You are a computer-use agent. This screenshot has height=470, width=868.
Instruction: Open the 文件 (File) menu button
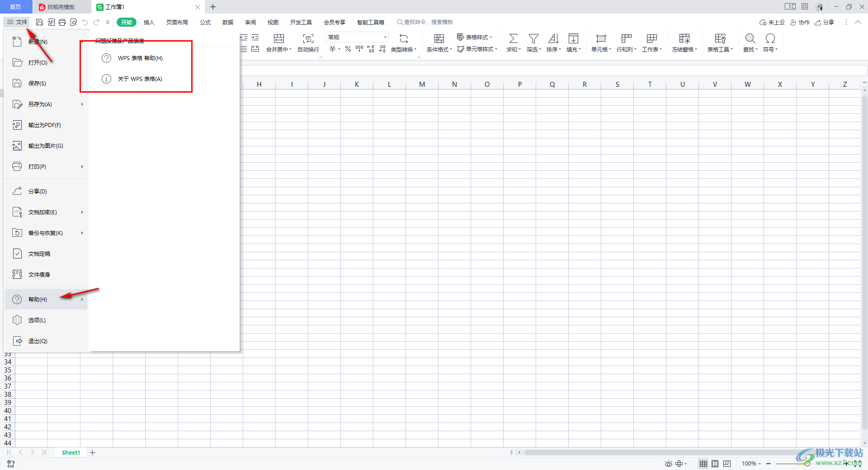point(17,22)
